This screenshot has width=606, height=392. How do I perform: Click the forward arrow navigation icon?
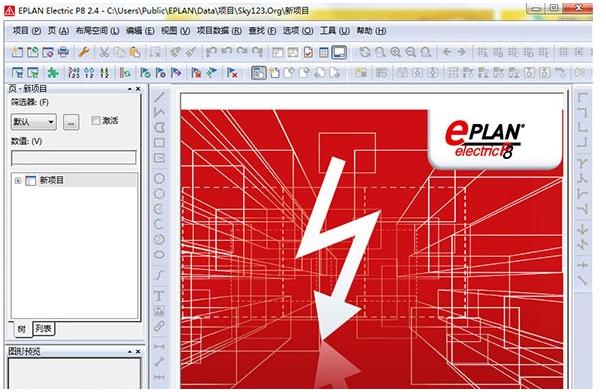point(461,52)
